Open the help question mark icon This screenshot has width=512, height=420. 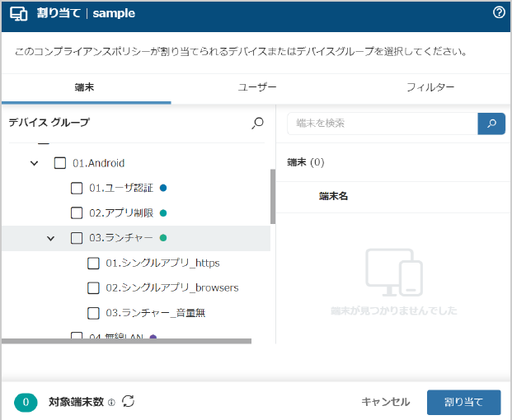tap(499, 12)
